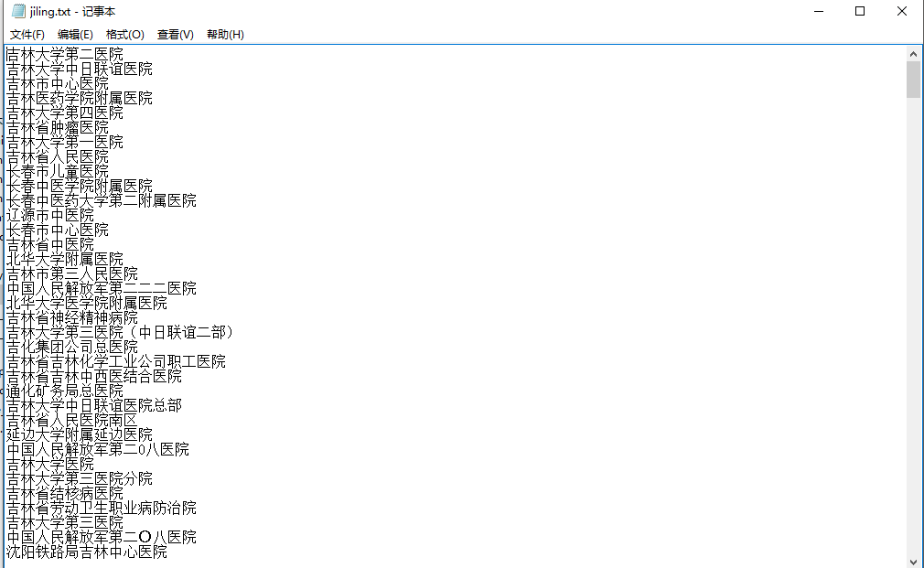Open the 帮助(H) menu
The width and height of the screenshot is (924, 568).
point(225,35)
